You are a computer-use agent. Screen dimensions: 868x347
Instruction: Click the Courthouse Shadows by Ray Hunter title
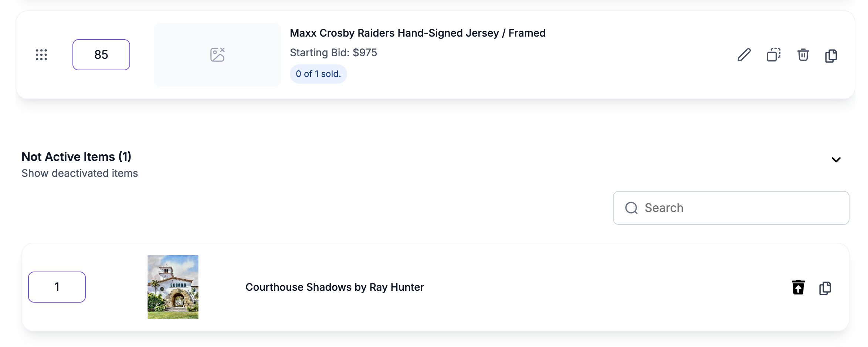(x=335, y=287)
